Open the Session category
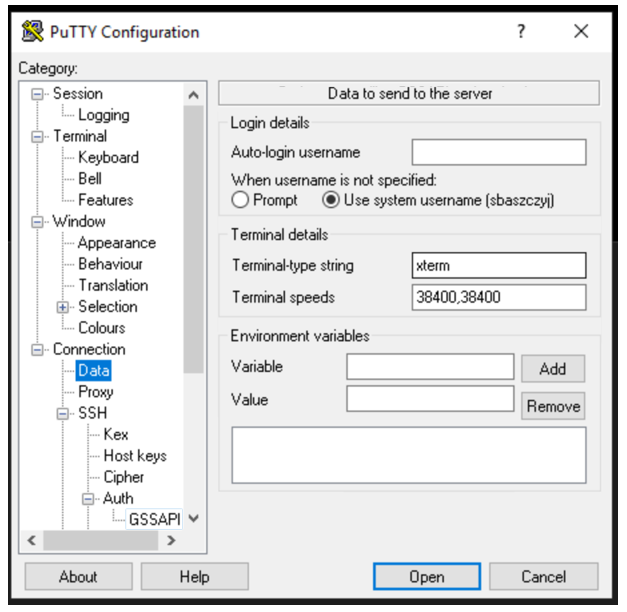Image resolution: width=627 pixels, height=612 pixels. (x=78, y=94)
